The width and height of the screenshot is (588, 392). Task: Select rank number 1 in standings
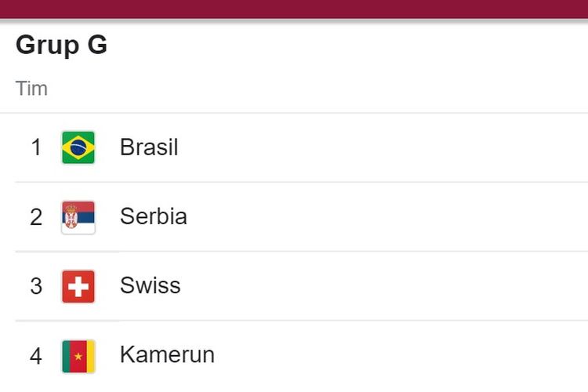pos(36,147)
